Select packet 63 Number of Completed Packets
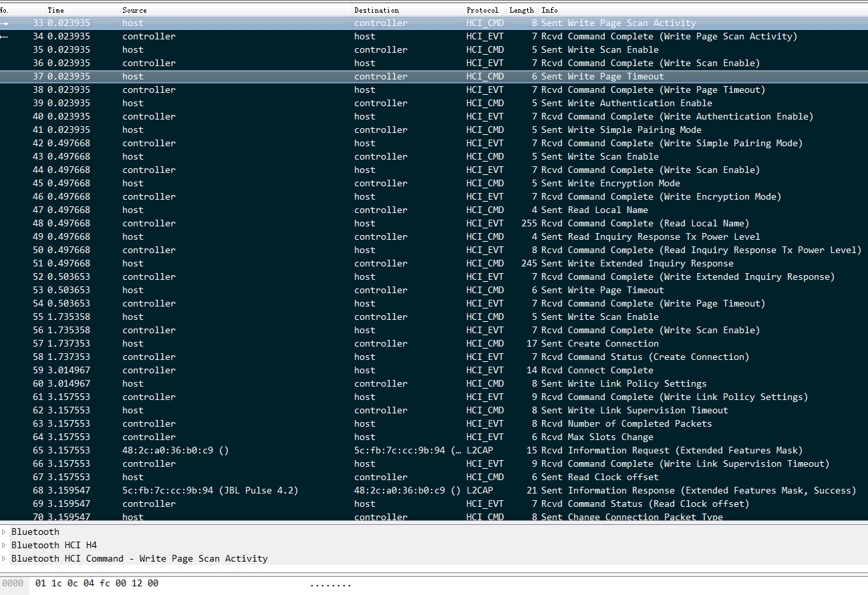Viewport: 868px width, 595px height. pyautogui.click(x=434, y=424)
